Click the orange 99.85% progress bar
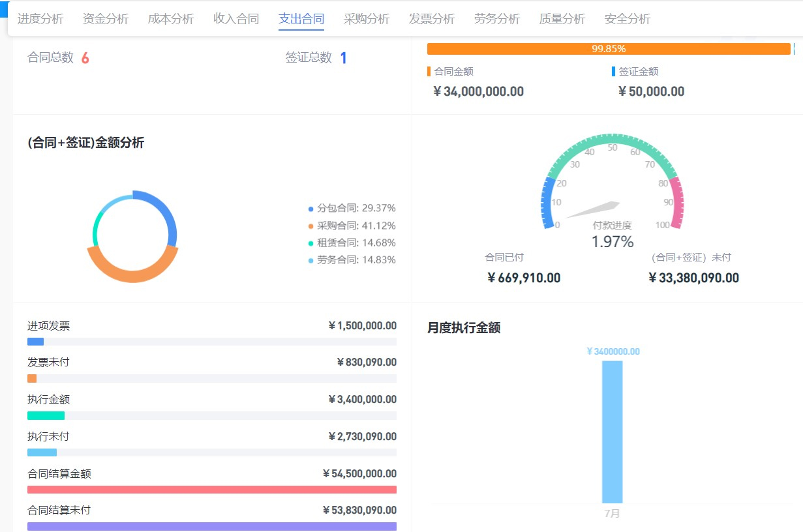The width and height of the screenshot is (803, 532). [608, 49]
